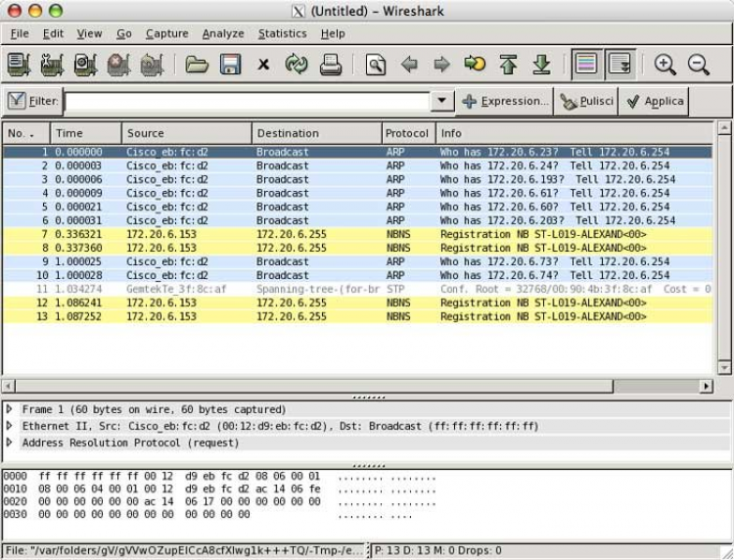Click the Filter button
The width and height of the screenshot is (734, 560).
32,101
